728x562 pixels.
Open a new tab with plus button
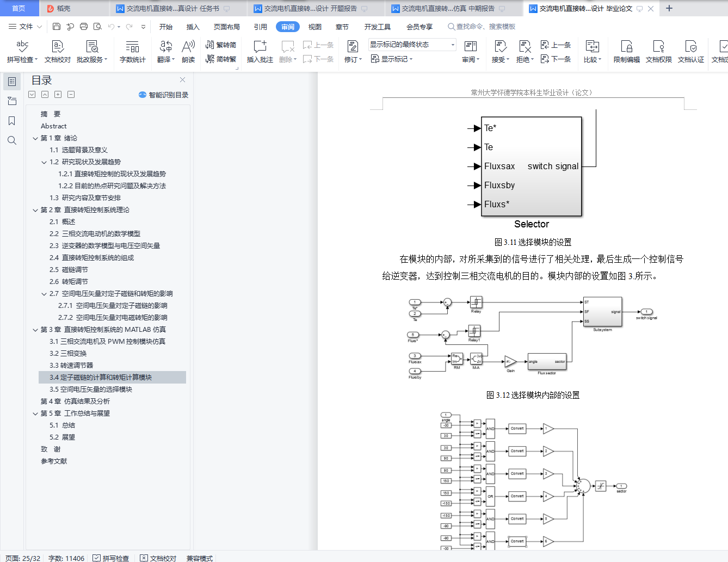click(x=669, y=8)
